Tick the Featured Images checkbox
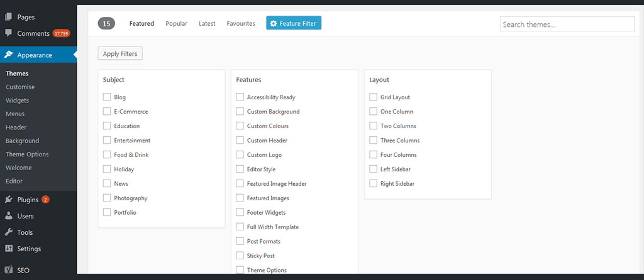 click(240, 198)
